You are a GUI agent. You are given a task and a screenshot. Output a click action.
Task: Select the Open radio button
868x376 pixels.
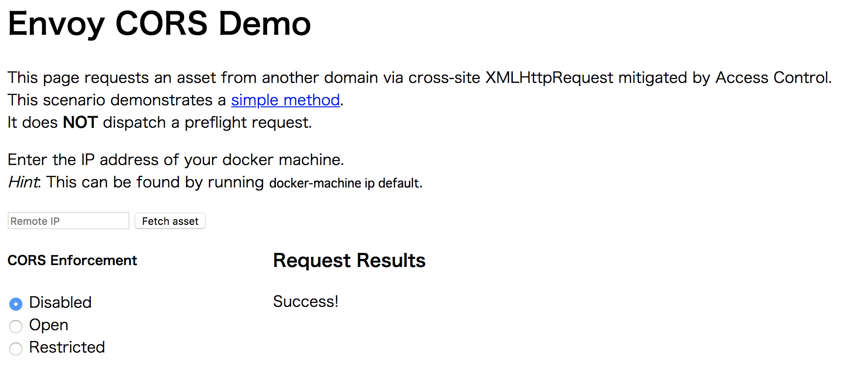16,327
